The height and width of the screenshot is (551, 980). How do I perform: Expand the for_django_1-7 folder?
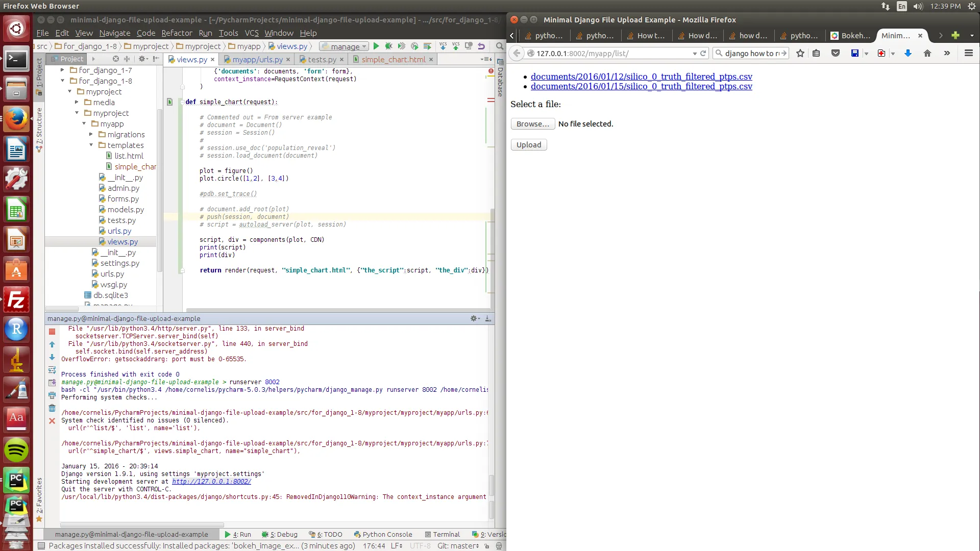[63, 70]
